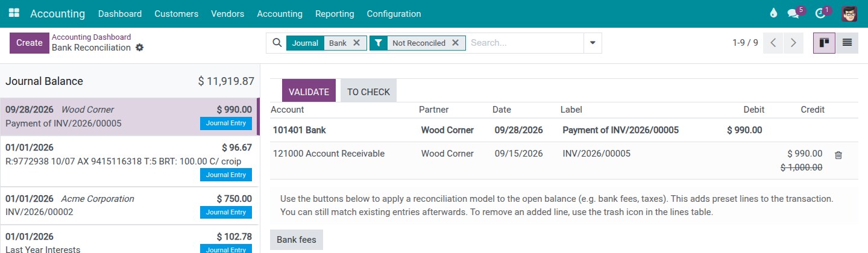Image resolution: width=868 pixels, height=253 pixels.
Task: Click the 09/15/2026 date cell
Action: point(519,154)
